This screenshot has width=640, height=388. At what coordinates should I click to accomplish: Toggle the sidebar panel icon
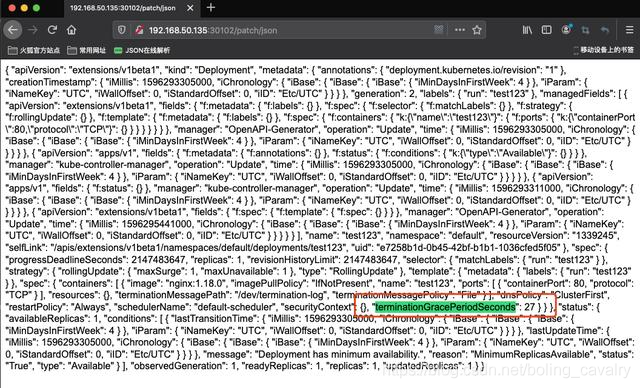click(546, 30)
